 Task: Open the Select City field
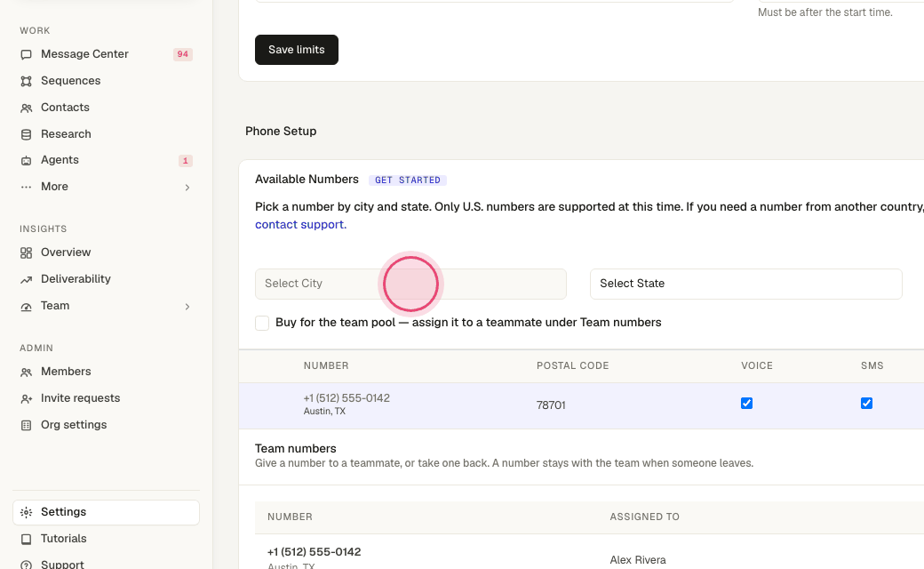tap(410, 284)
